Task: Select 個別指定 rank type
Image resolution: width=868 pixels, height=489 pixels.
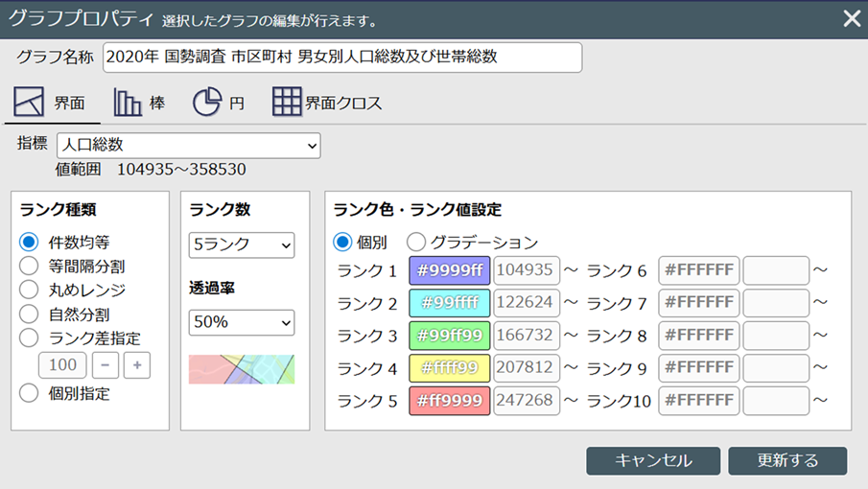Action: [30, 393]
